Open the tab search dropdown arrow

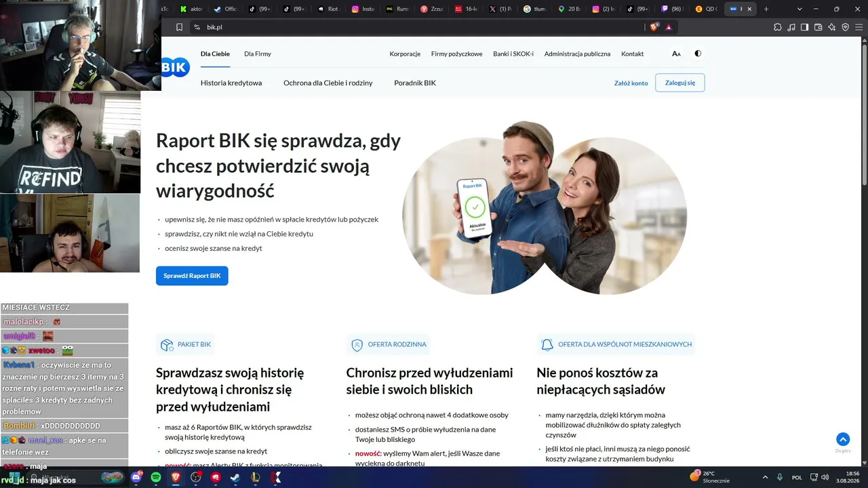800,9
